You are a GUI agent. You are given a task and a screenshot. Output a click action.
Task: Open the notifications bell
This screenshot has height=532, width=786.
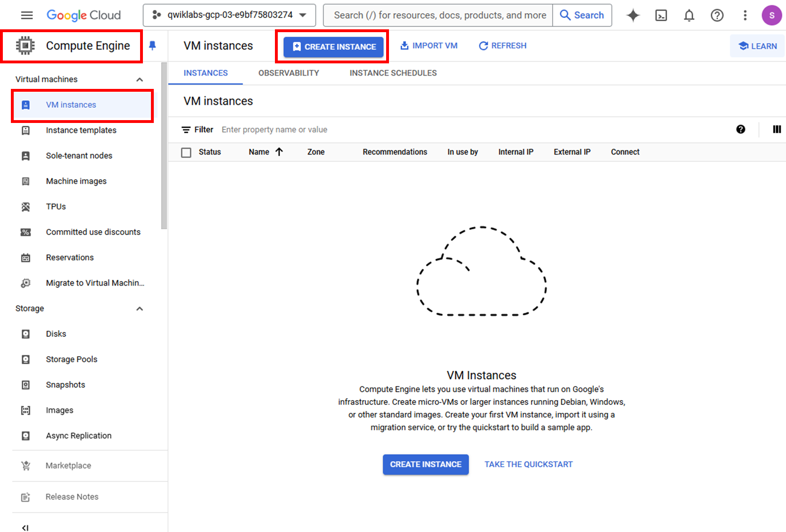click(689, 15)
